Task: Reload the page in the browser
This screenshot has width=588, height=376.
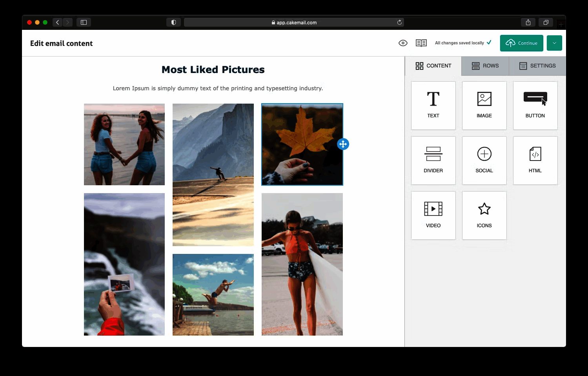Action: click(x=399, y=22)
